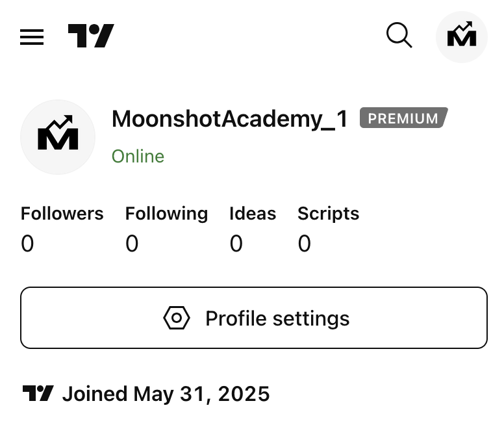Select the MoonshotAcademy_1 username
The image size is (504, 438).
point(230,119)
